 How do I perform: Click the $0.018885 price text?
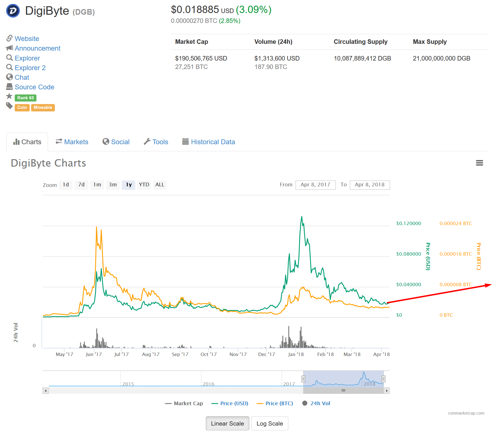195,10
